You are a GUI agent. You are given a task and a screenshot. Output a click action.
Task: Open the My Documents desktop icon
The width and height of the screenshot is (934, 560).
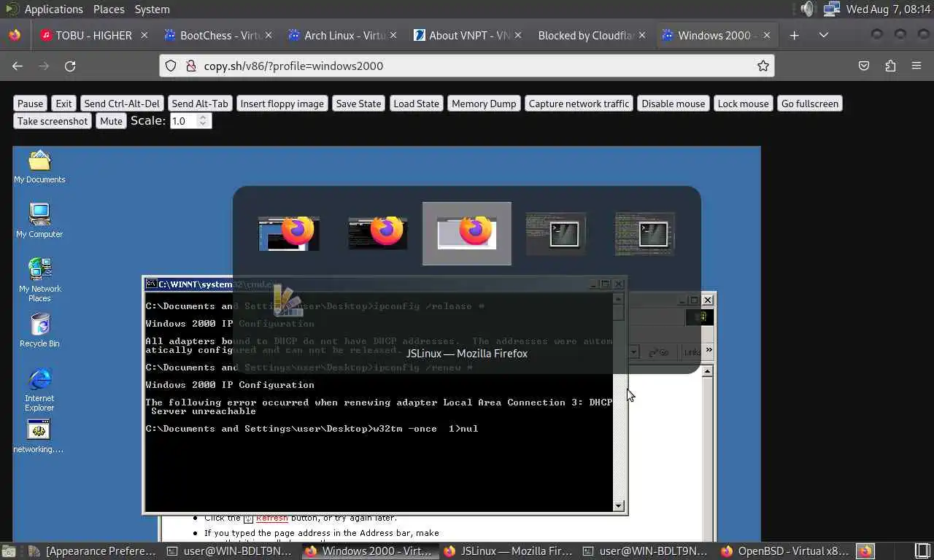tap(39, 166)
